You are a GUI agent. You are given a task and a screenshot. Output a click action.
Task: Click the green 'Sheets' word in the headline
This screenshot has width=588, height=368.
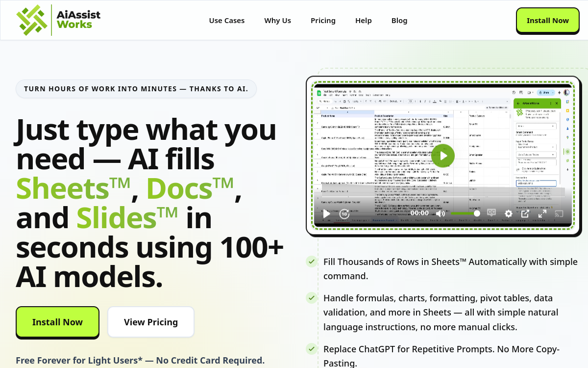[73, 188]
